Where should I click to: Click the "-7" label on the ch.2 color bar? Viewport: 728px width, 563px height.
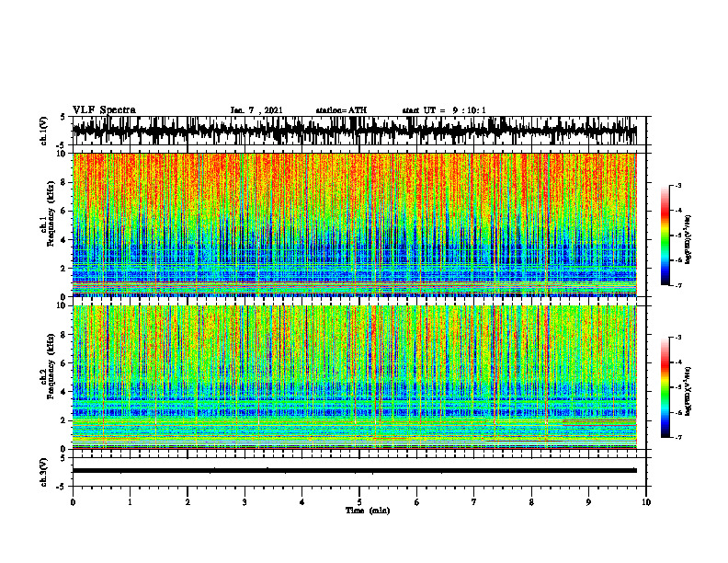[678, 437]
